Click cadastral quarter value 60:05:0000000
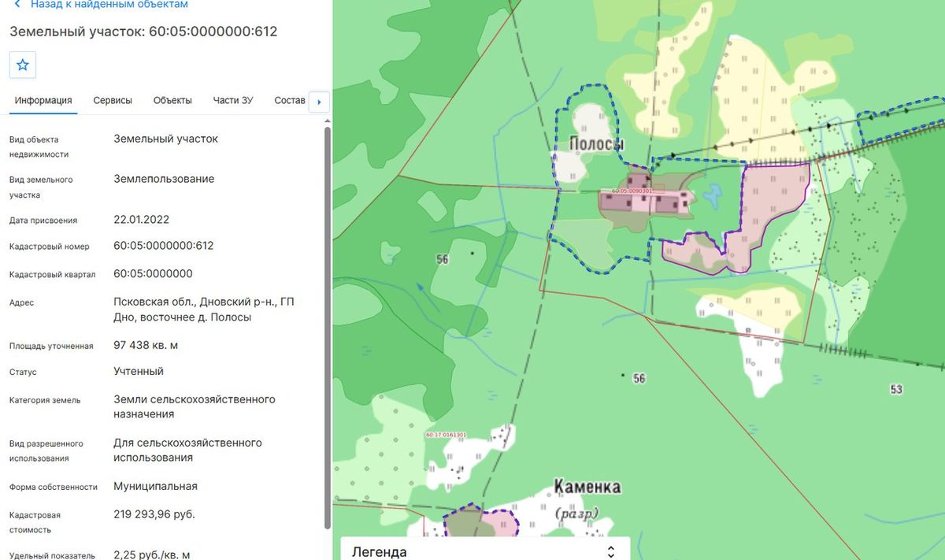Screen dimensions: 945x560 point(153,274)
